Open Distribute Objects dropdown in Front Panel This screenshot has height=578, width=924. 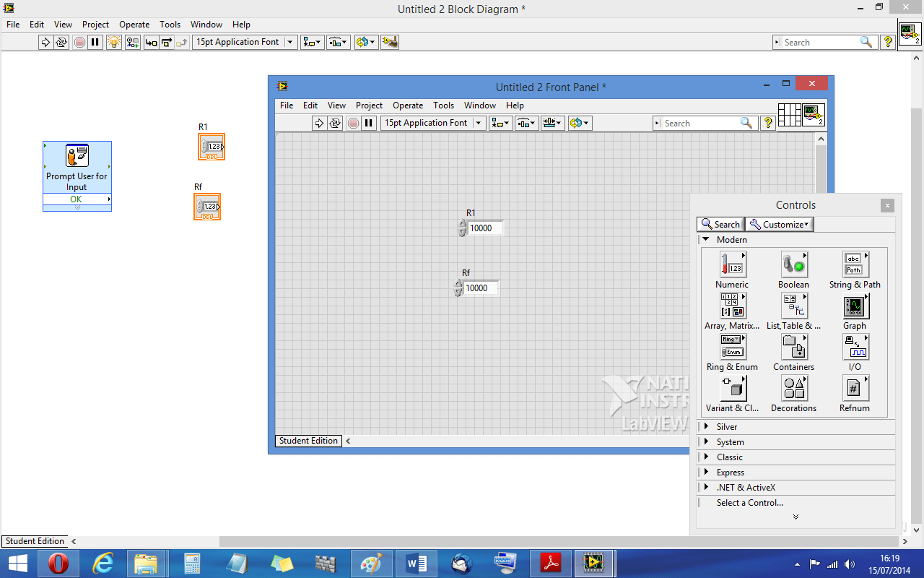click(x=526, y=123)
